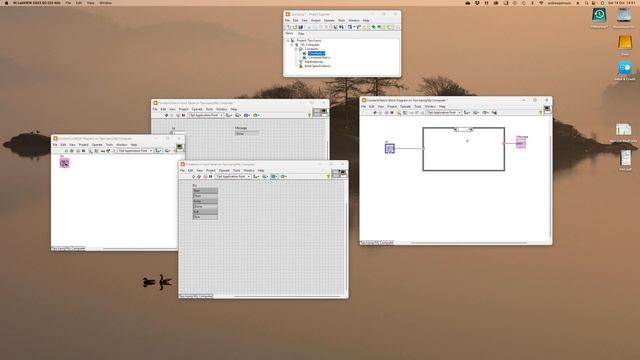Screen dimensions: 640x360
Task: Select Dependencies in the project tree
Action: (314, 62)
